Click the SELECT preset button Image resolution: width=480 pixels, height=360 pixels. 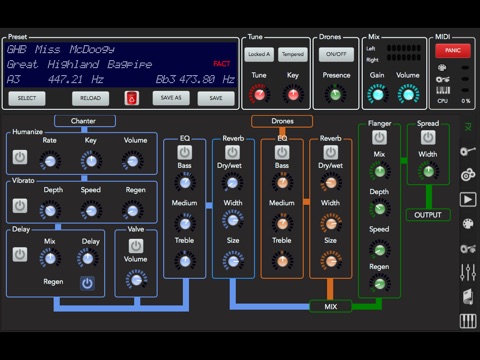[27, 98]
